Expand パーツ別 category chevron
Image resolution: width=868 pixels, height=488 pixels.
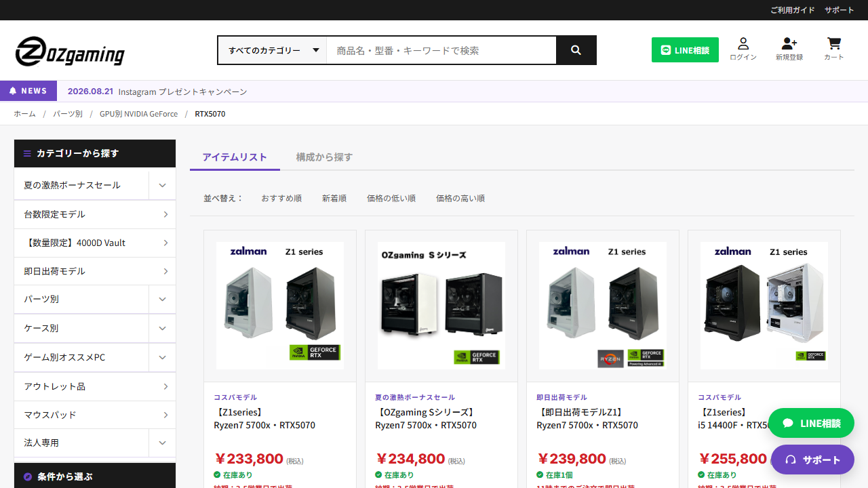[x=162, y=299]
